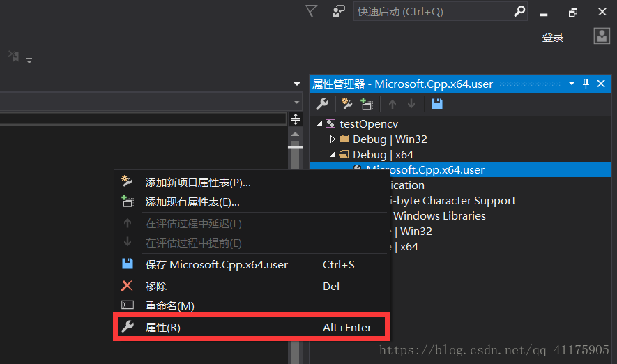The image size is (617, 364).
Task: Click the Properties wrench toolbar icon
Action: click(x=322, y=104)
